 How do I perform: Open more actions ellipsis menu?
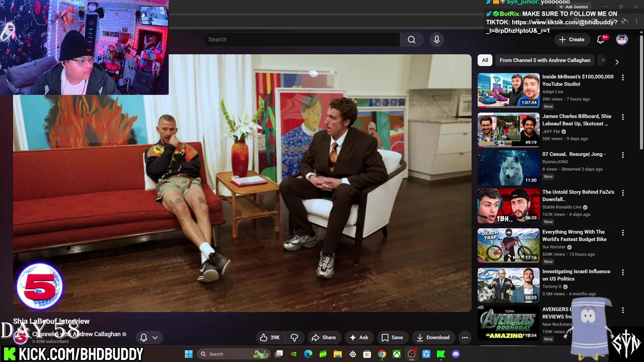(x=465, y=337)
